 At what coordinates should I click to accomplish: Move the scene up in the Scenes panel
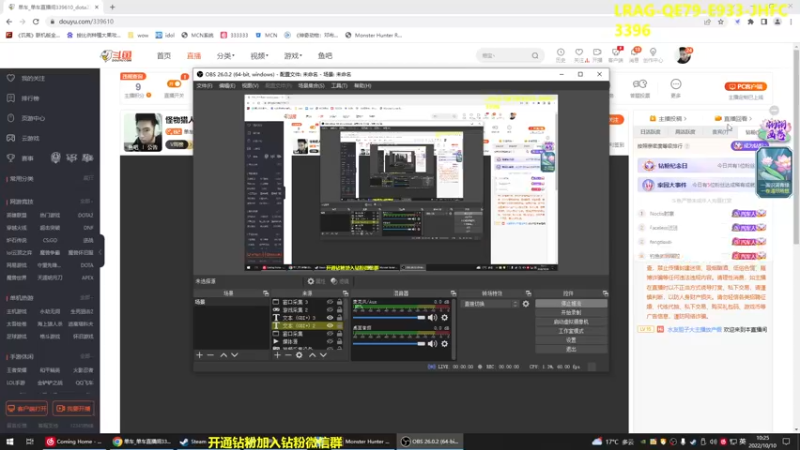pos(223,355)
